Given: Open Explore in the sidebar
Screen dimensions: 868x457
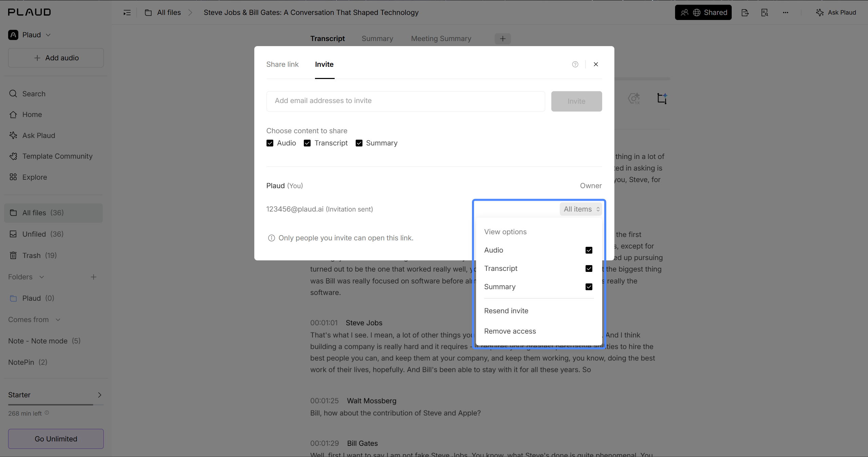Looking at the screenshot, I should (x=28, y=177).
